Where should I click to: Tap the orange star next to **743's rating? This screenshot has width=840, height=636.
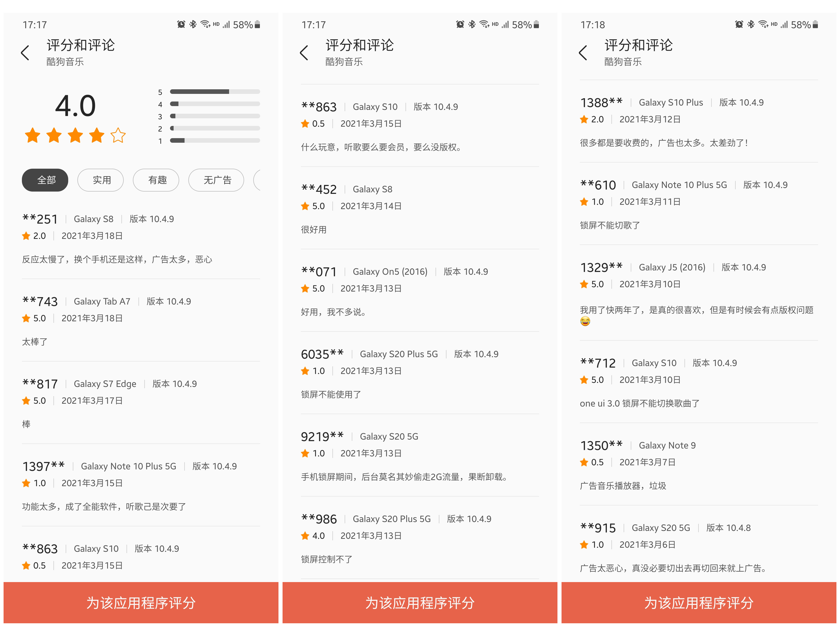click(26, 318)
